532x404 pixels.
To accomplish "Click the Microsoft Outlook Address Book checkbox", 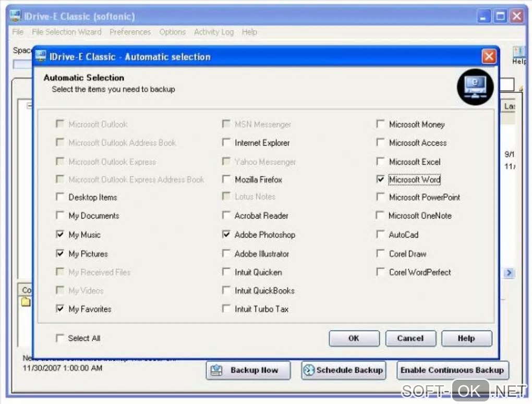I will click(x=59, y=142).
